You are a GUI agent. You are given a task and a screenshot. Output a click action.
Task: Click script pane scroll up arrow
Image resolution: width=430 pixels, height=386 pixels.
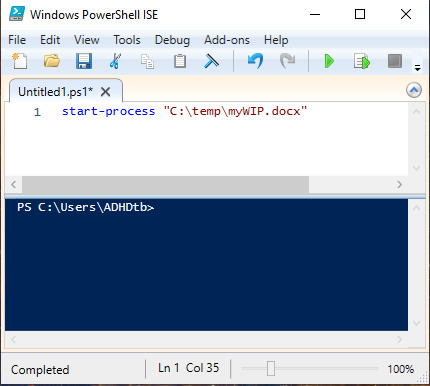coord(416,112)
